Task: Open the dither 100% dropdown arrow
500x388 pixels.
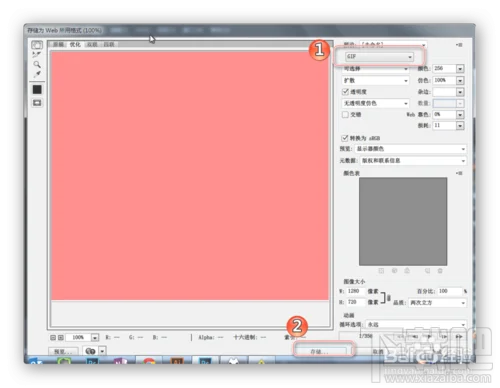Action: click(460, 80)
